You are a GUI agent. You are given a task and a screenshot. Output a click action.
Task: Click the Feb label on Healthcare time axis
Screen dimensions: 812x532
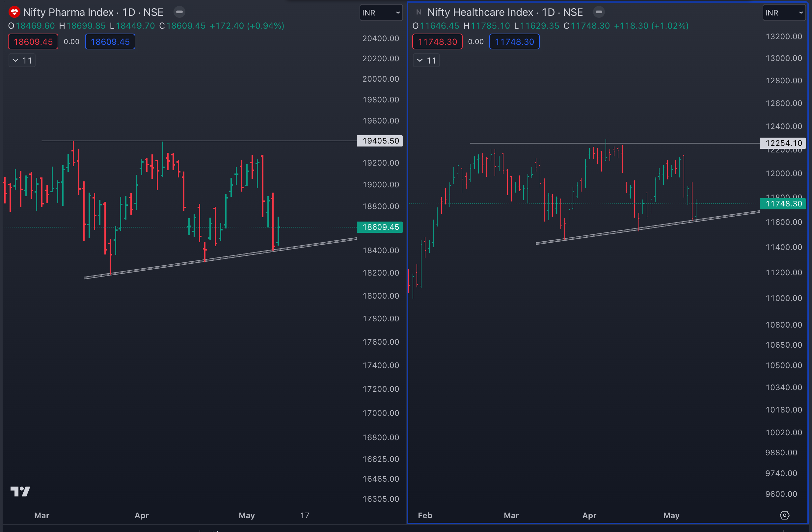[425, 515]
